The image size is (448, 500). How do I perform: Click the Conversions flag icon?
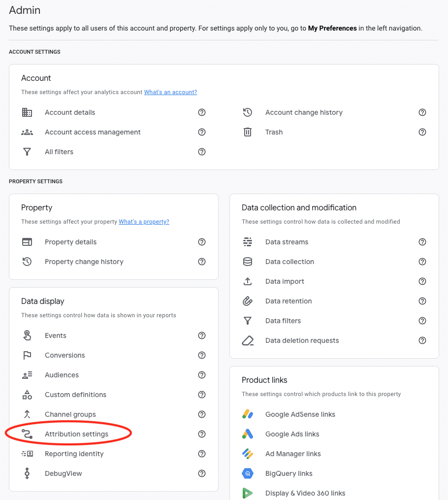click(x=27, y=355)
